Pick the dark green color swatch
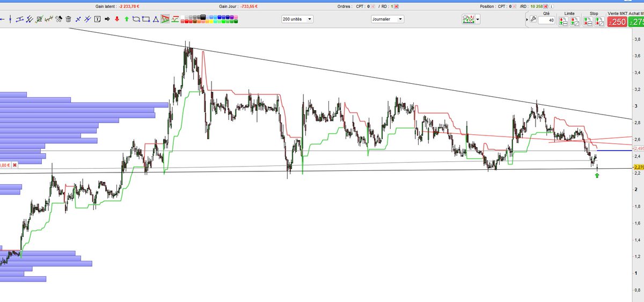Screen dimensions: 644x302 (236, 21)
